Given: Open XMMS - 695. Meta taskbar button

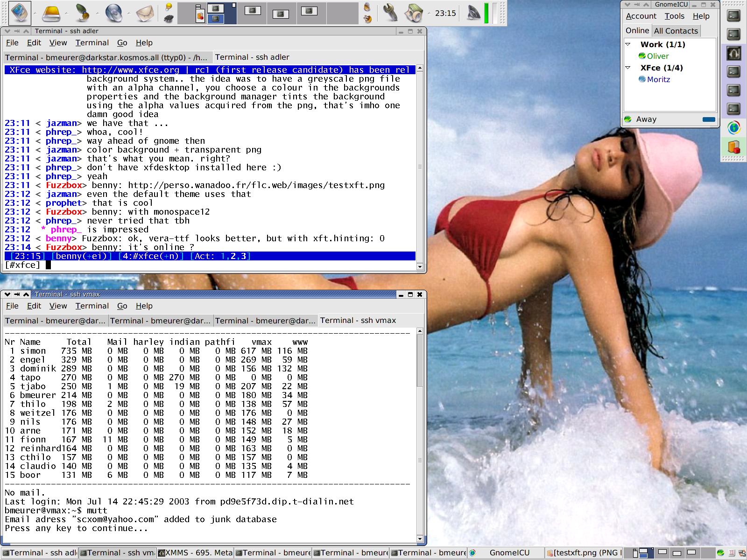Looking at the screenshot, I should (x=195, y=553).
